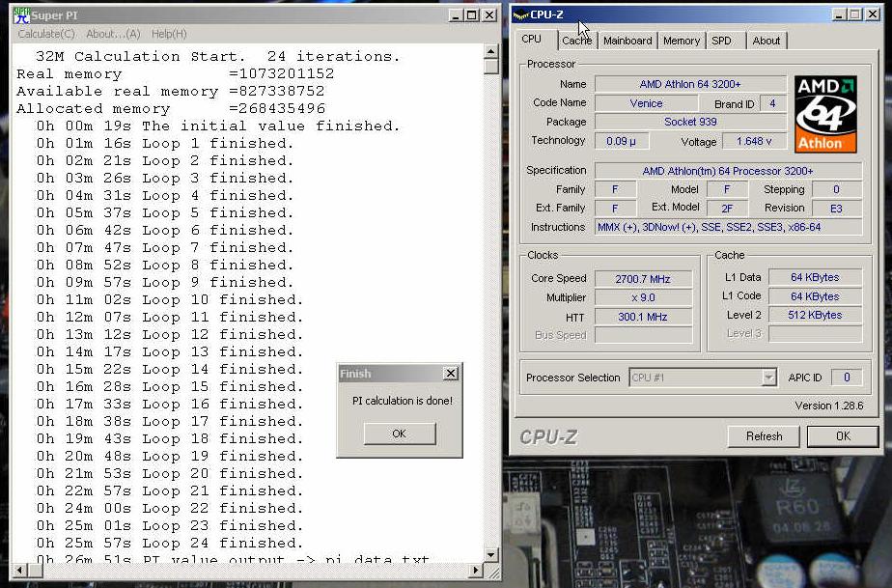Click the Instructions field listing MMX, SSE
Viewport: 892px width, 588px height.
coord(728,227)
